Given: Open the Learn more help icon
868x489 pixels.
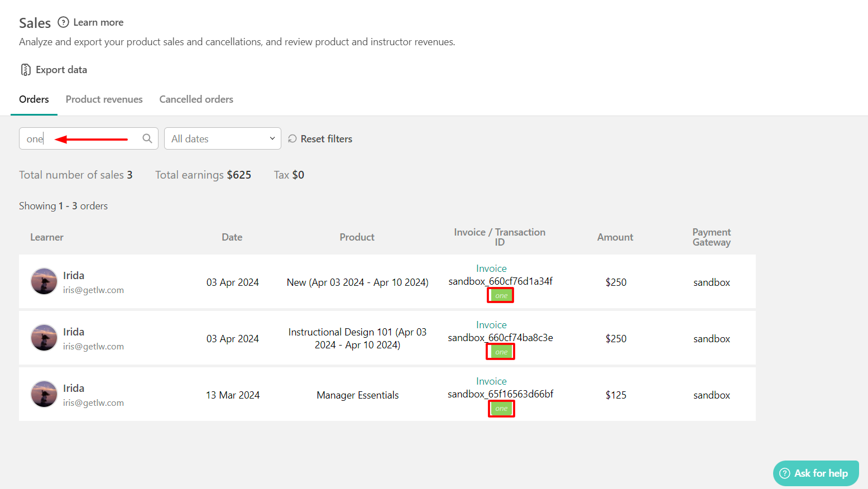Looking at the screenshot, I should (x=63, y=22).
